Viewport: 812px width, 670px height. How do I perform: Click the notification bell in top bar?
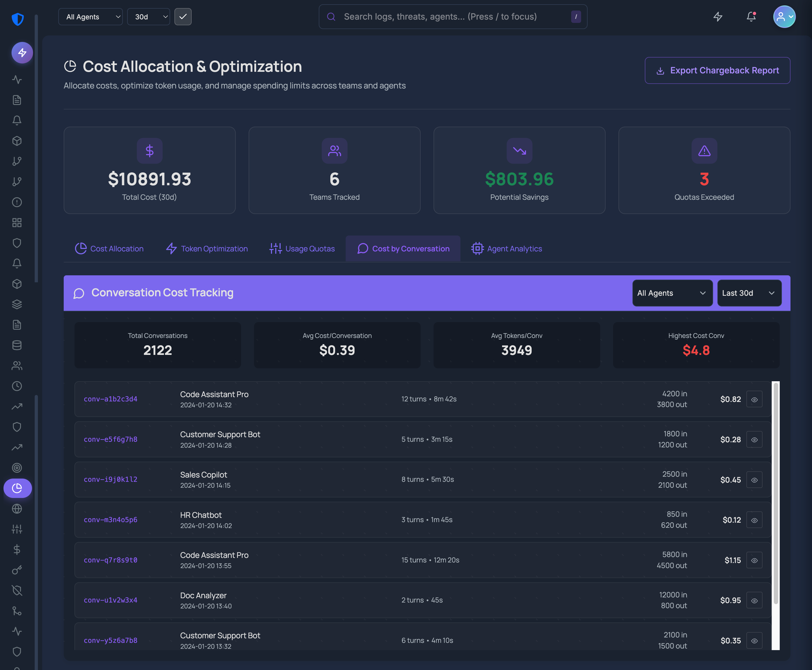(751, 17)
